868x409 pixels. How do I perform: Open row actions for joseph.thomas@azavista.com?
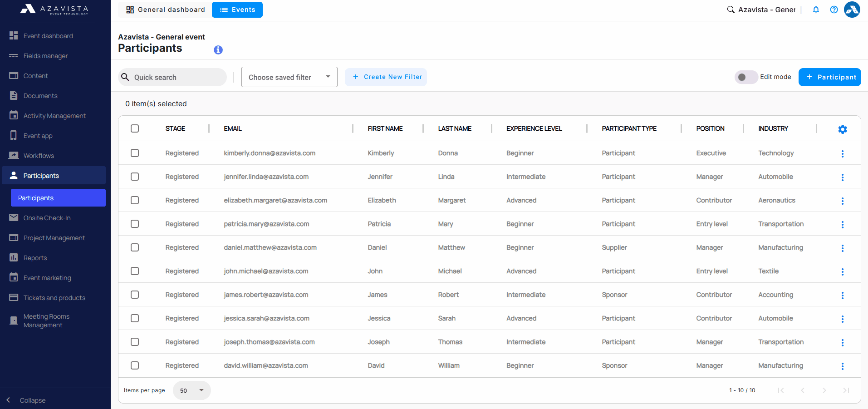(x=843, y=343)
